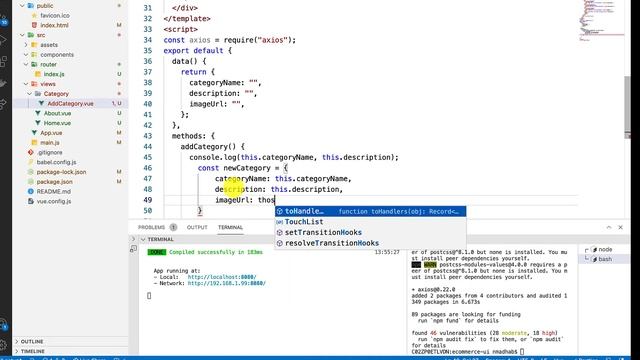The width and height of the screenshot is (640, 360).
Task: Collapse the Category folder
Action: pyautogui.click(x=30, y=94)
